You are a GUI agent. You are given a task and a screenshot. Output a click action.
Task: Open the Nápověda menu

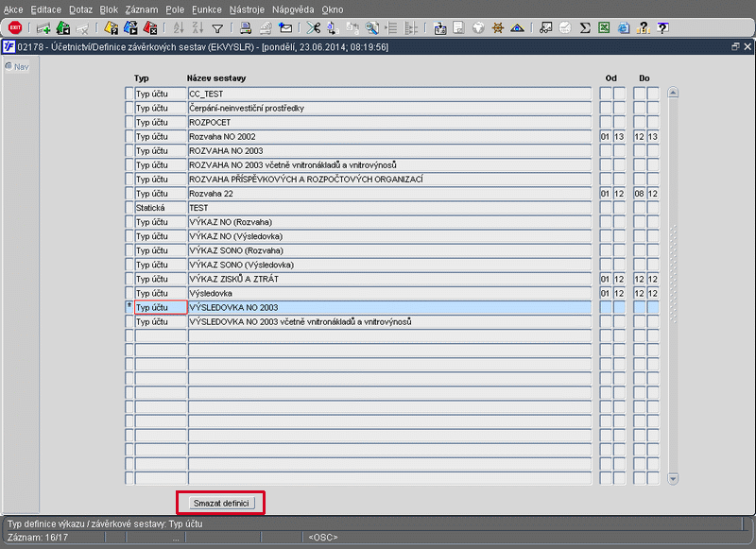293,9
